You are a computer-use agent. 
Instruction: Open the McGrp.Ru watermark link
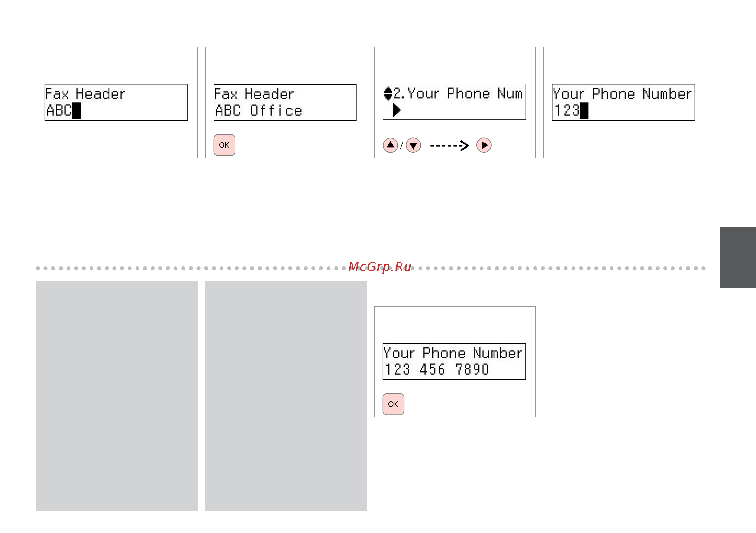pos(380,267)
